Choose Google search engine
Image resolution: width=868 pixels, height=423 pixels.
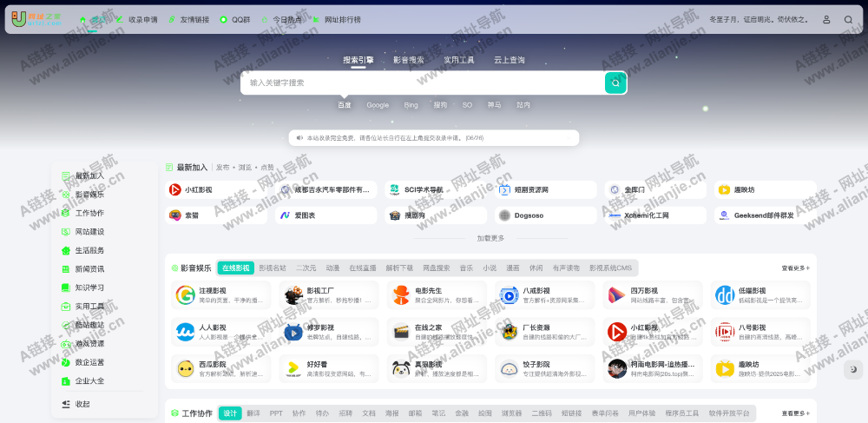(x=378, y=105)
